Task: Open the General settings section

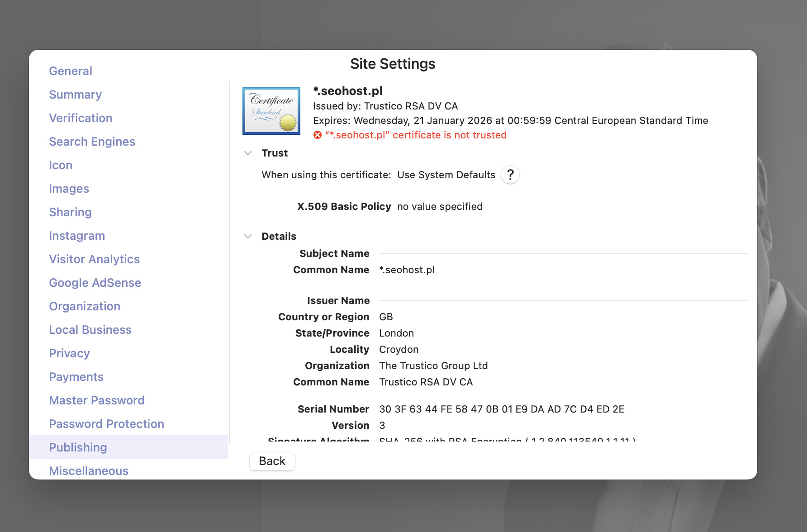Action: tap(71, 71)
